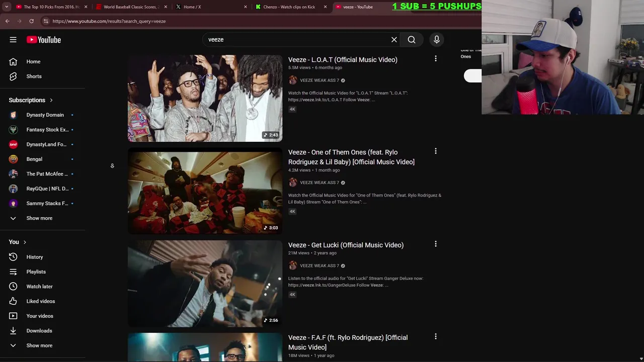Open the Veeze - Get Lucki title
The width and height of the screenshot is (644, 362).
click(346, 245)
